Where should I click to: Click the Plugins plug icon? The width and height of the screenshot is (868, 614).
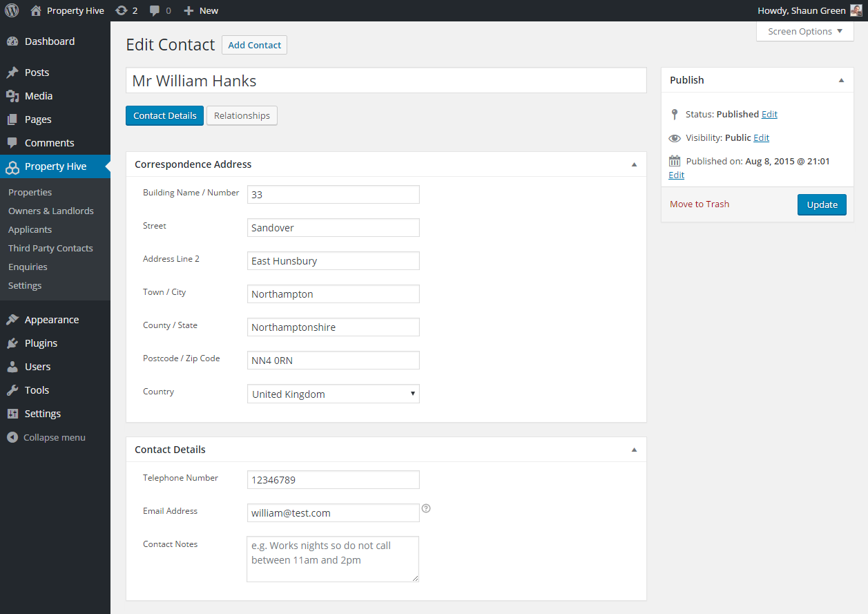click(12, 343)
